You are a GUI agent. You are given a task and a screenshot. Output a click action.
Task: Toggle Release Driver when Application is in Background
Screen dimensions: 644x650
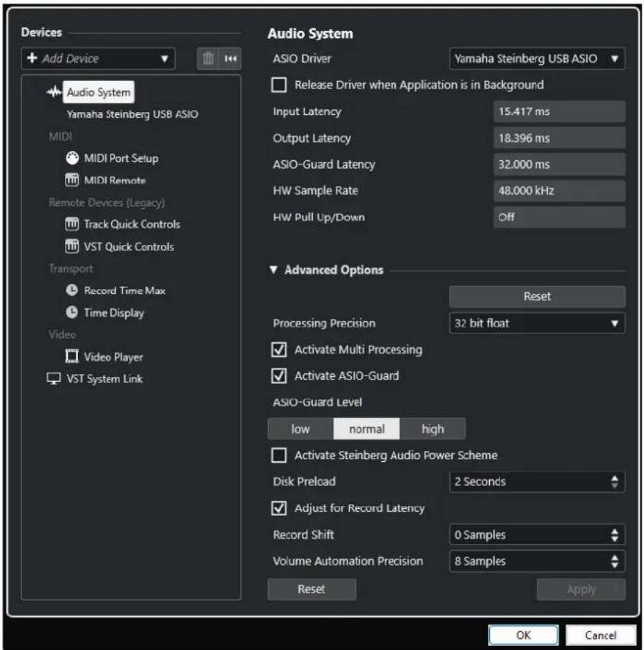(278, 84)
